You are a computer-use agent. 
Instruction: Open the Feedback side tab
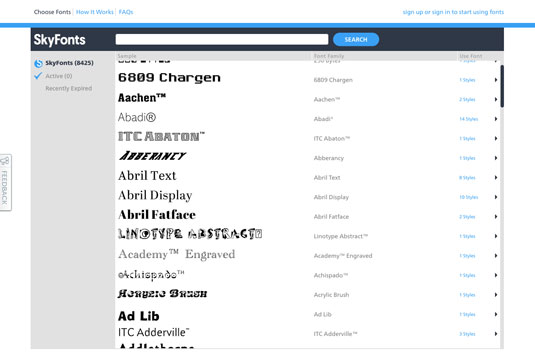point(5,183)
